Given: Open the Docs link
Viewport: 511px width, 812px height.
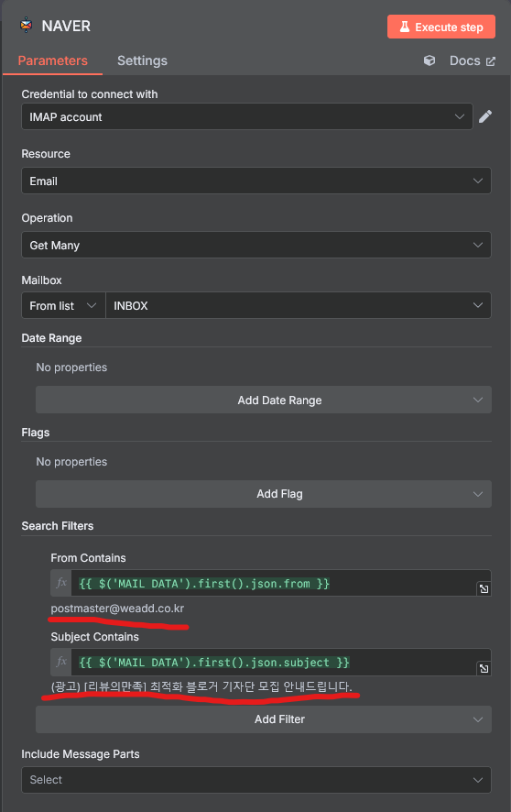Looking at the screenshot, I should click(473, 60).
